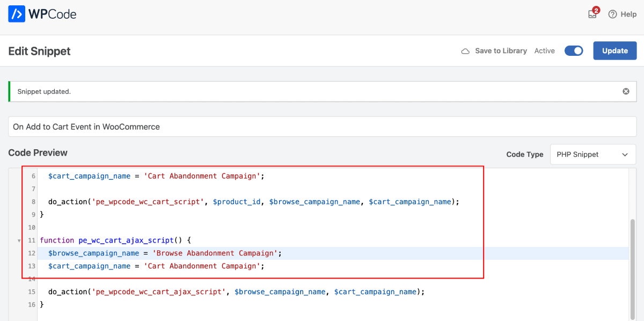The image size is (644, 321).
Task: Click the closing brace on line 9
Action: pos(42,215)
